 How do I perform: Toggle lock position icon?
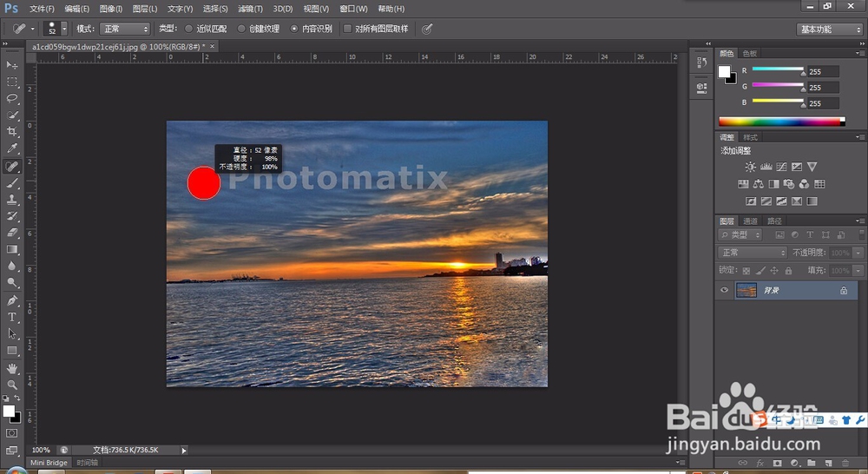(774, 271)
